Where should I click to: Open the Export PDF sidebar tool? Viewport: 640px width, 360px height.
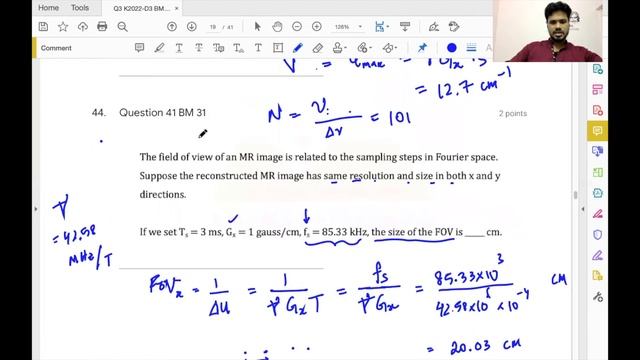(598, 69)
